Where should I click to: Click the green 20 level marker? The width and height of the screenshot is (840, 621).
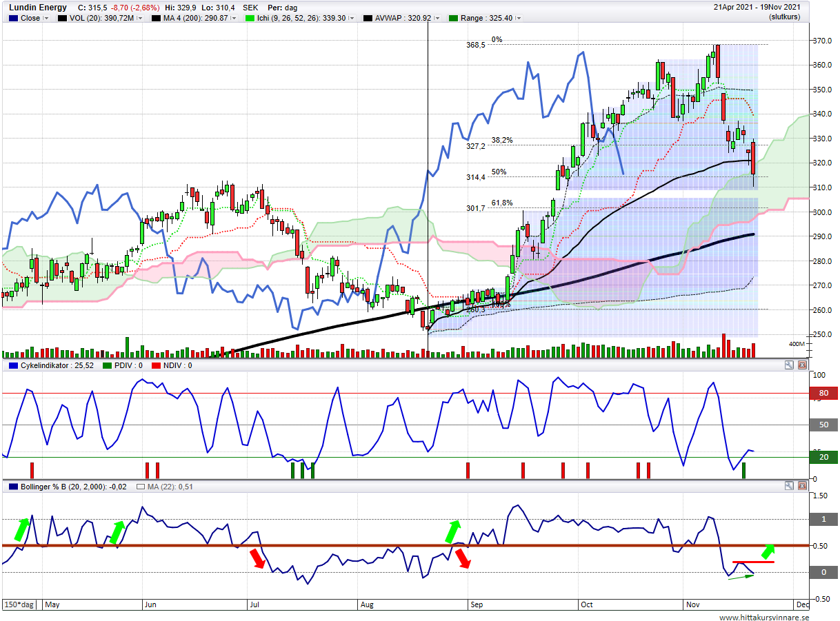point(823,457)
